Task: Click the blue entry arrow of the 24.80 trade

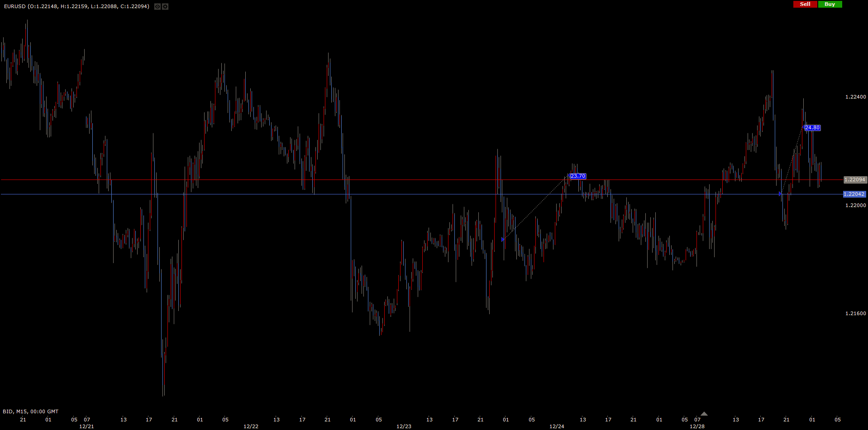Action: (x=780, y=194)
